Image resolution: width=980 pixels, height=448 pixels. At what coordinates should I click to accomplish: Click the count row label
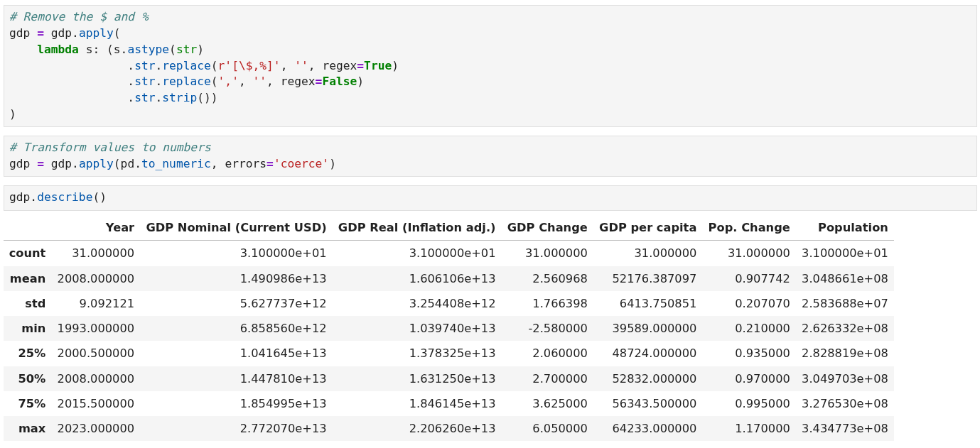(x=27, y=253)
